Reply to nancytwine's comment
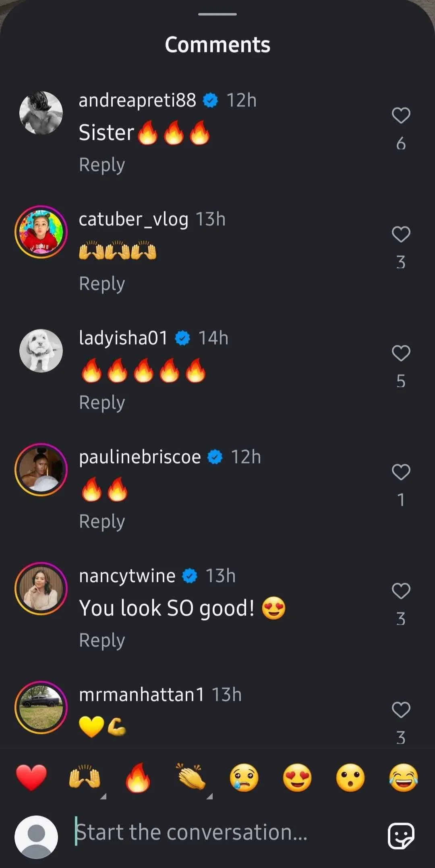 102,640
